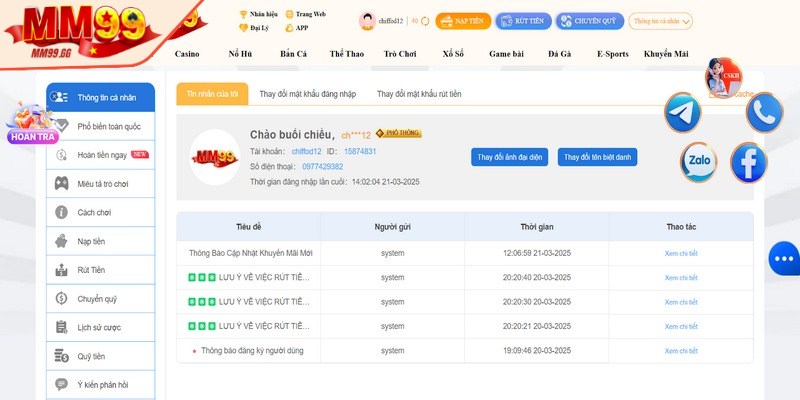
Task: Click the Tiêu đề column header
Action: (x=248, y=227)
